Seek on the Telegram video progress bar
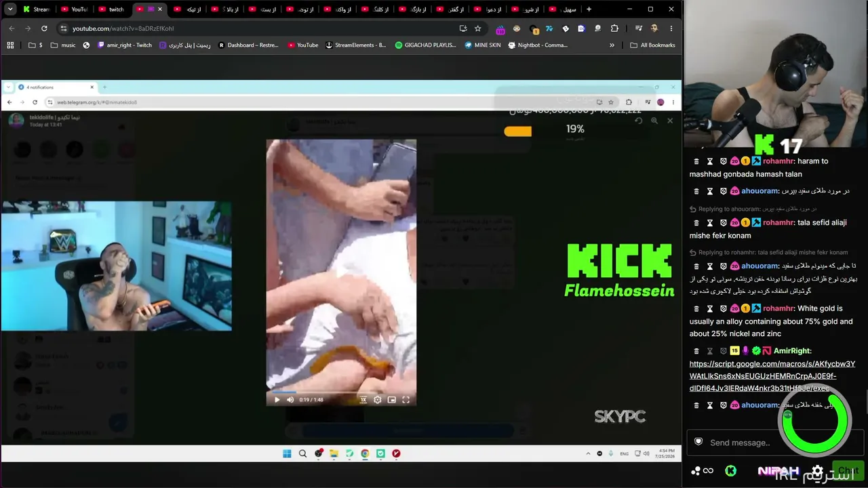The image size is (868, 488). pyautogui.click(x=341, y=392)
